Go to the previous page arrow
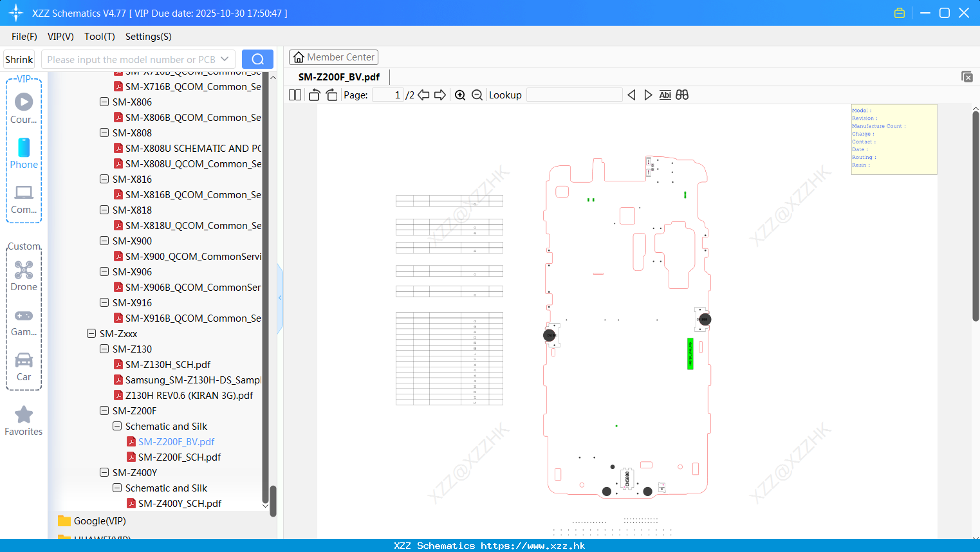 (x=423, y=95)
